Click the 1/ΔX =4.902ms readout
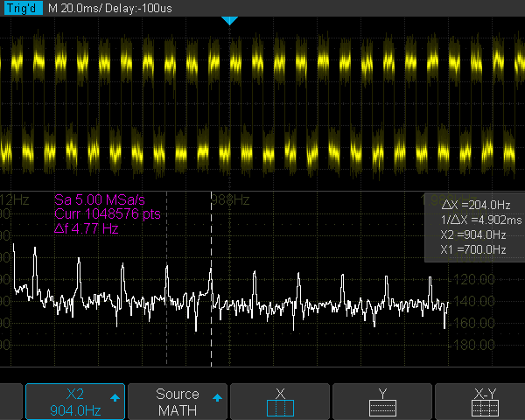 coord(473,218)
